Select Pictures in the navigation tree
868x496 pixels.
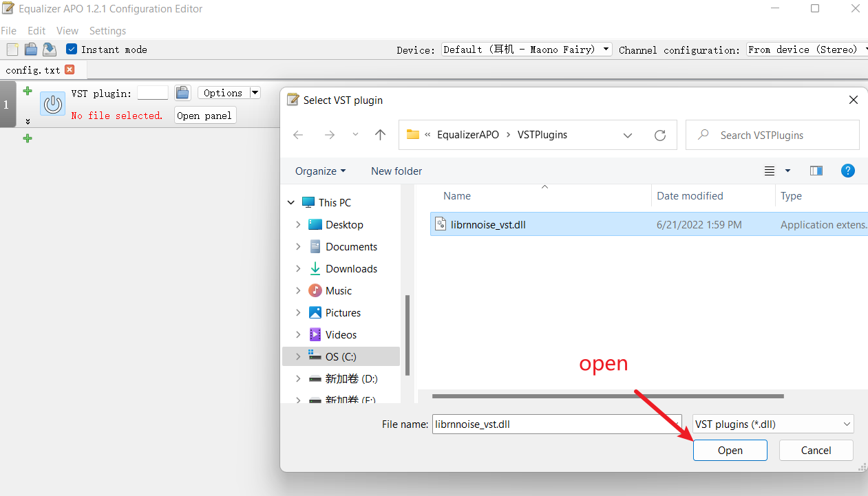tap(343, 313)
